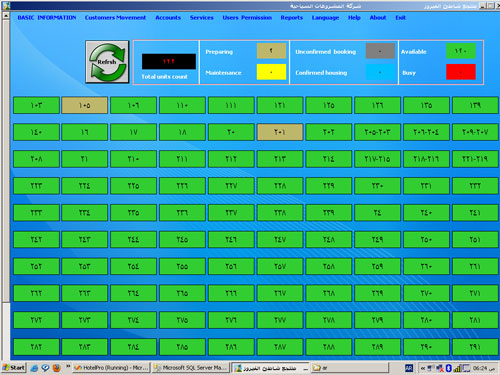
Task: Choose Exit from the menu bar
Action: pos(400,18)
